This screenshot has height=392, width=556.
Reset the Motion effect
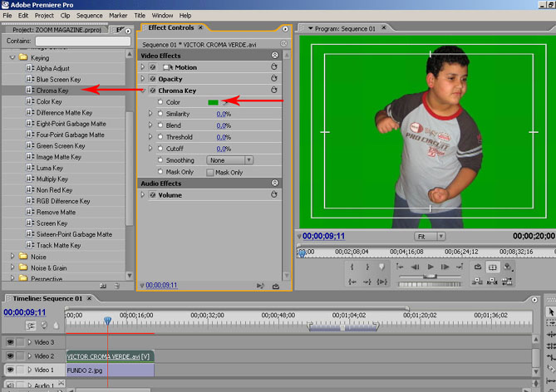(273, 66)
